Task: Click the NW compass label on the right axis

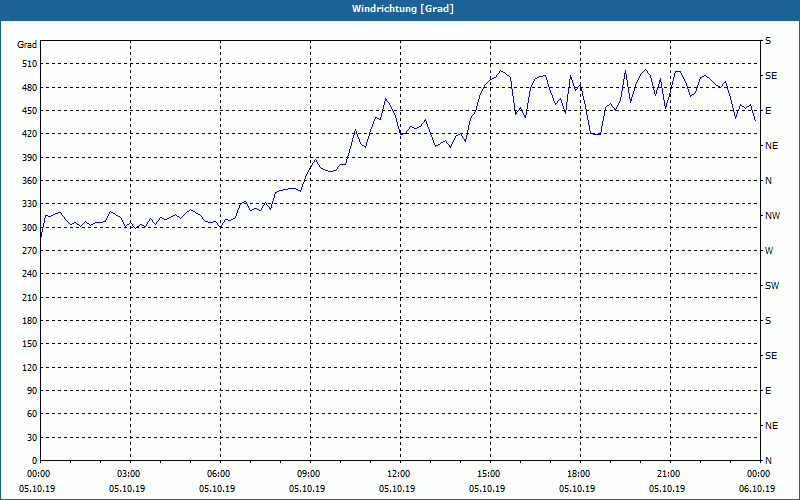Action: point(772,216)
